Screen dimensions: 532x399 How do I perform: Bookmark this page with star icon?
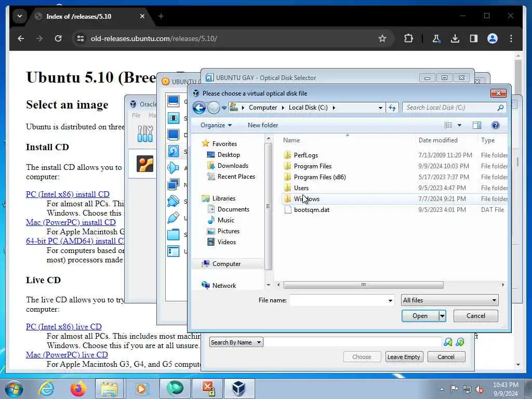pyautogui.click(x=382, y=38)
